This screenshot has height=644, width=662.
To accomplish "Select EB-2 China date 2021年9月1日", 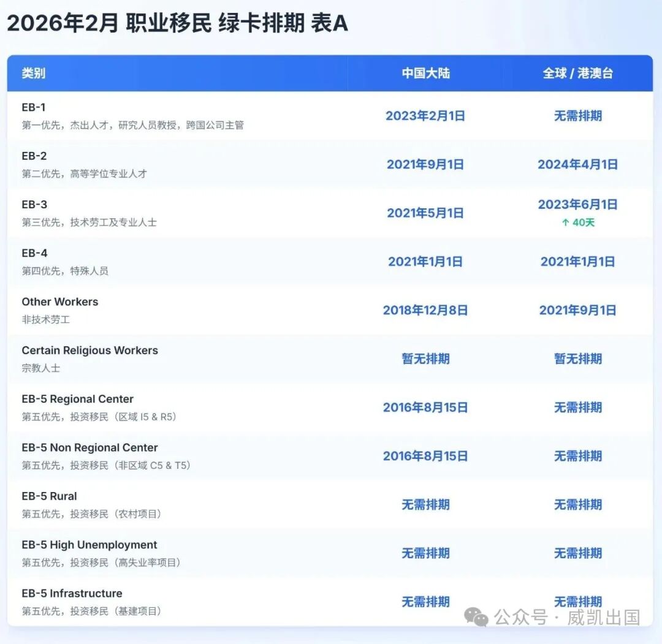I will (425, 164).
